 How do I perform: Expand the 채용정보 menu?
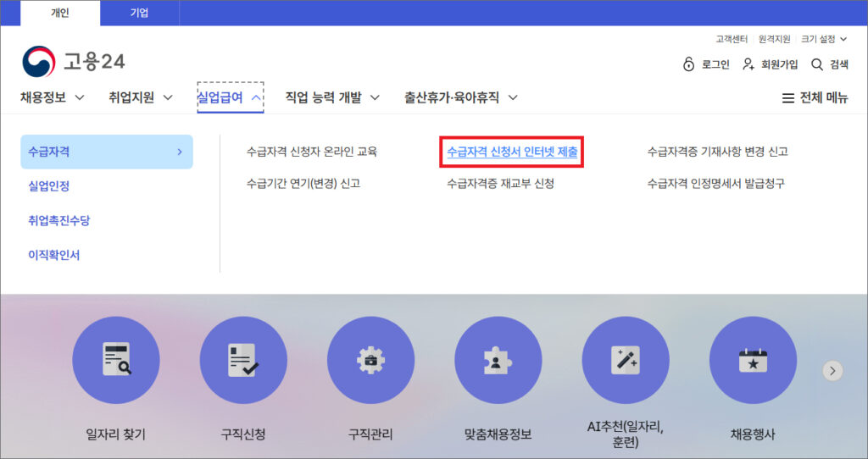tap(53, 97)
